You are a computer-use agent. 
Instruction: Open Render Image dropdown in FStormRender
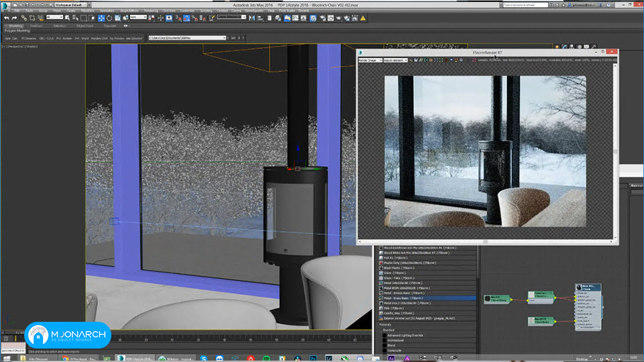click(x=370, y=60)
